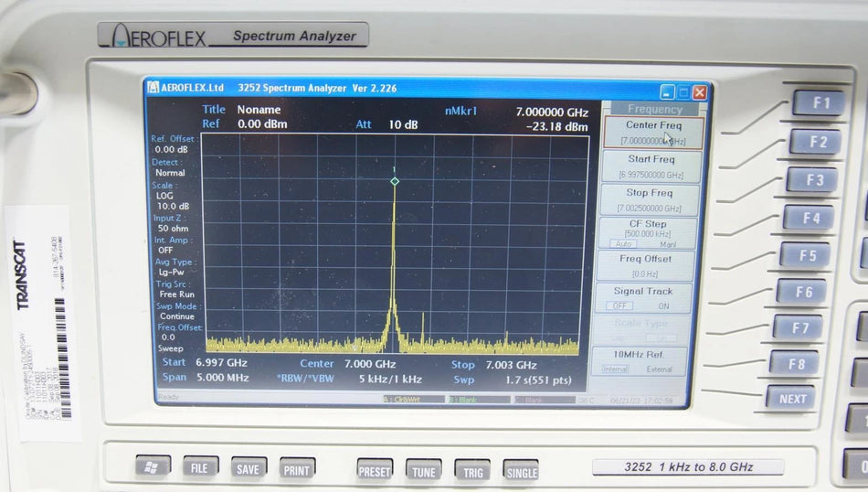868x492 pixels.
Task: Push the Windows logo hardware key
Action: [x=153, y=466]
